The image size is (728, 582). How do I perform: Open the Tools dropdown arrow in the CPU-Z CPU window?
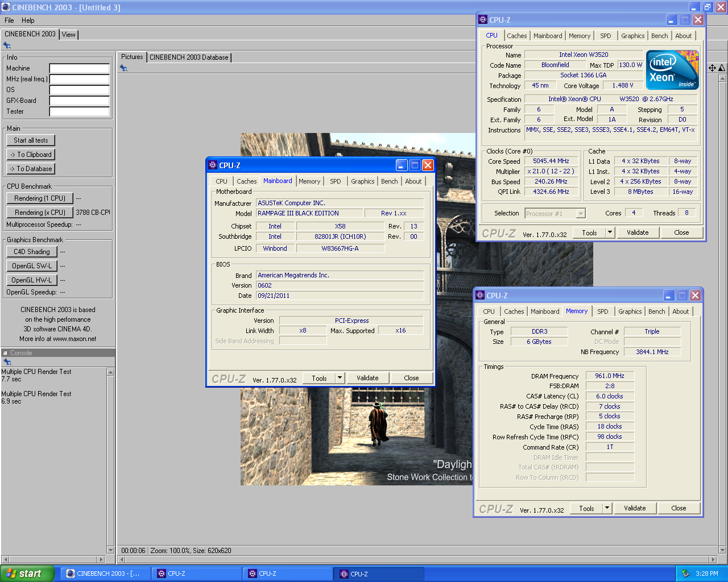610,232
